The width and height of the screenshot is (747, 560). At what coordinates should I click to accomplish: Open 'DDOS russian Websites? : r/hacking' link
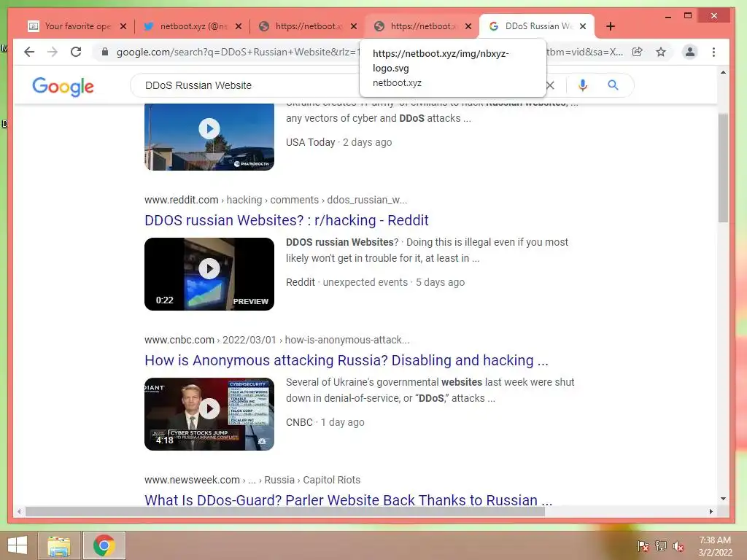(286, 220)
